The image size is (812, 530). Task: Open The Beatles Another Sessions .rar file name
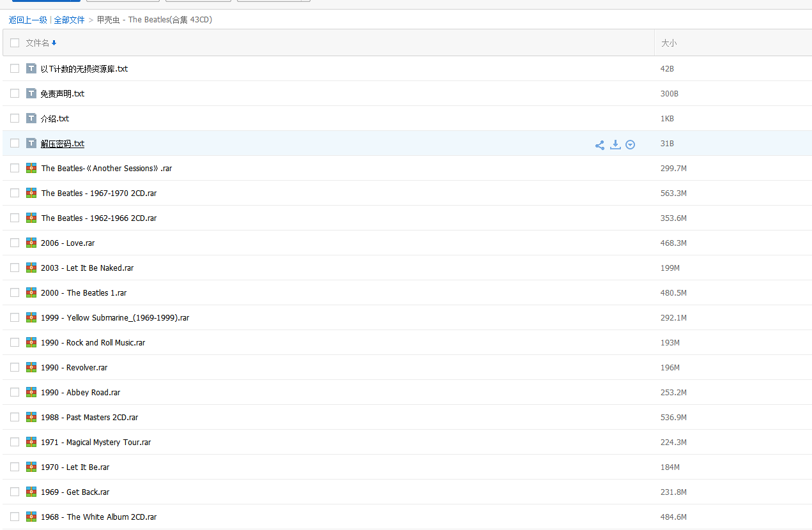pyautogui.click(x=107, y=169)
